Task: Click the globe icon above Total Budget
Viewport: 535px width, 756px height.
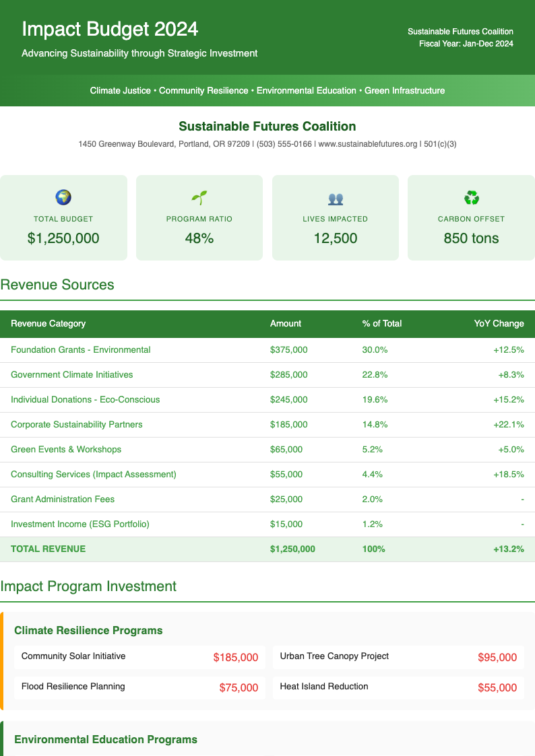Action: click(x=63, y=197)
